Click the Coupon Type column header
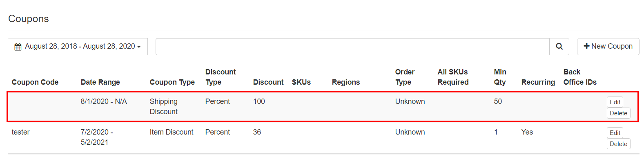This screenshot has width=644, height=155. (172, 82)
